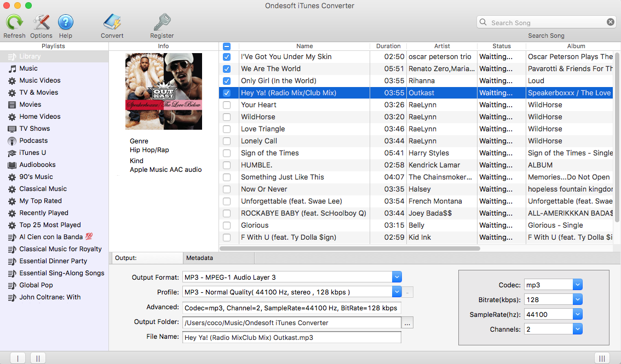Clear the search field with the X icon

click(610, 22)
